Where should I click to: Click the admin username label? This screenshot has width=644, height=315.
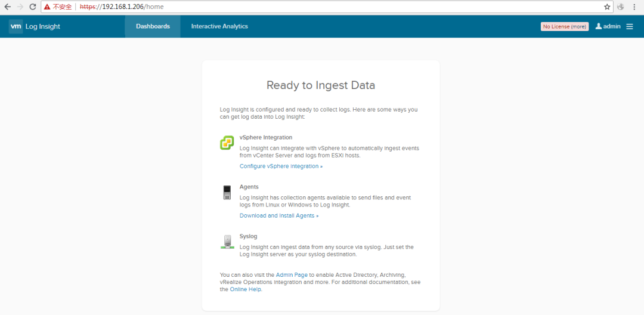(612, 26)
